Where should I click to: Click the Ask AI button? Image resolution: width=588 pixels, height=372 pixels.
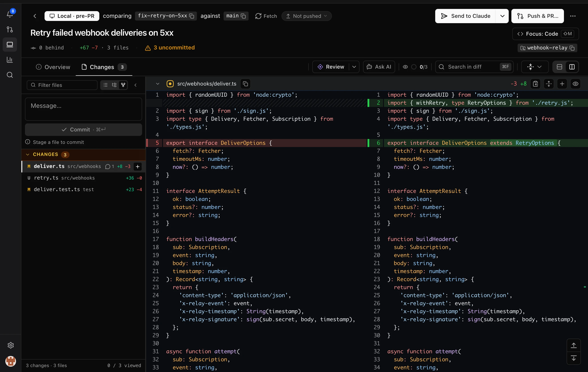click(379, 67)
